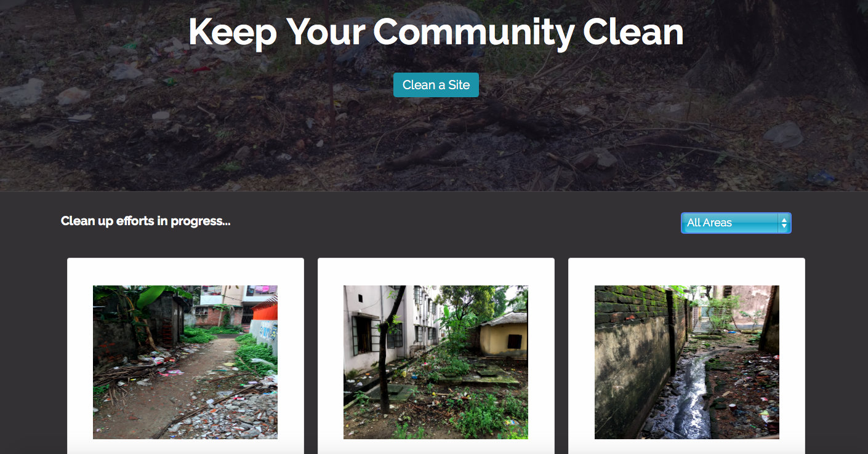Click the mossy brick wall in third photo

click(x=631, y=305)
